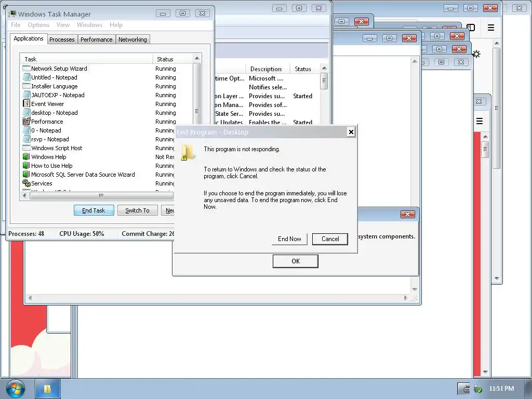Click the upper hamburger menu icon in browser window
The height and width of the screenshot is (399, 532).
490,28
